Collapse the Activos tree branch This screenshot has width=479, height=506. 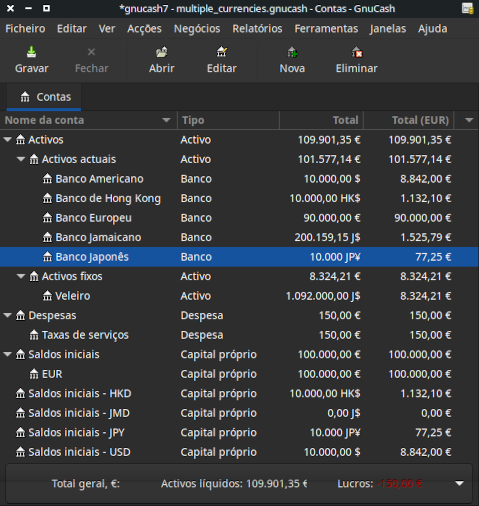point(7,140)
